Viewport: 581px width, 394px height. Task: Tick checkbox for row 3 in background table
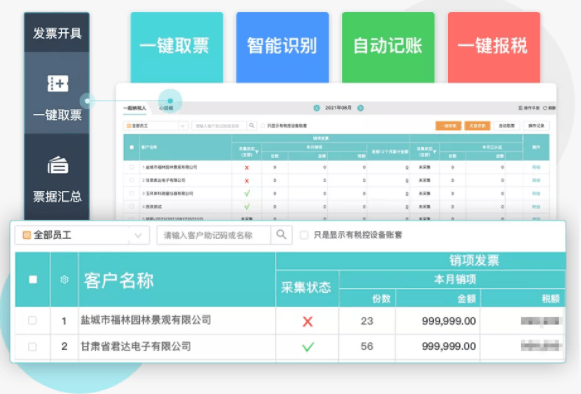(132, 193)
